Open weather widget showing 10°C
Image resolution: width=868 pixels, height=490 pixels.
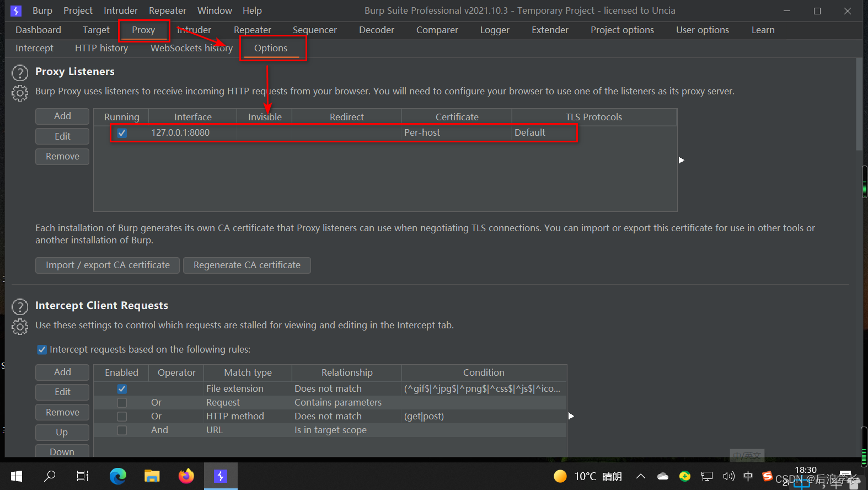tap(588, 476)
